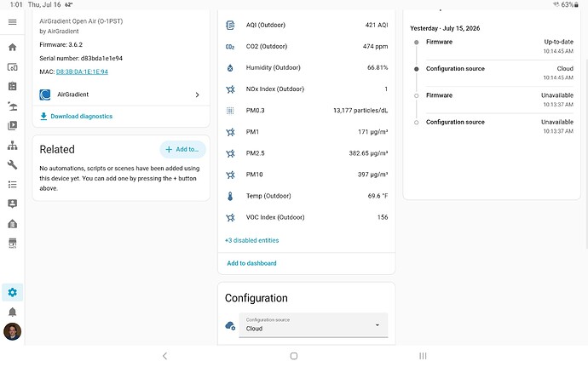Tap the Android recent apps button
The height and width of the screenshot is (367, 588).
[x=423, y=356]
